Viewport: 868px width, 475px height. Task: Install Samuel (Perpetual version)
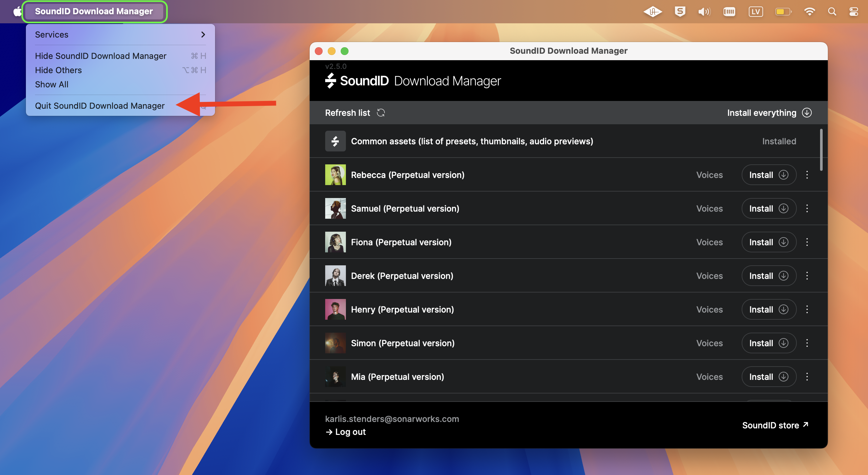(x=769, y=208)
